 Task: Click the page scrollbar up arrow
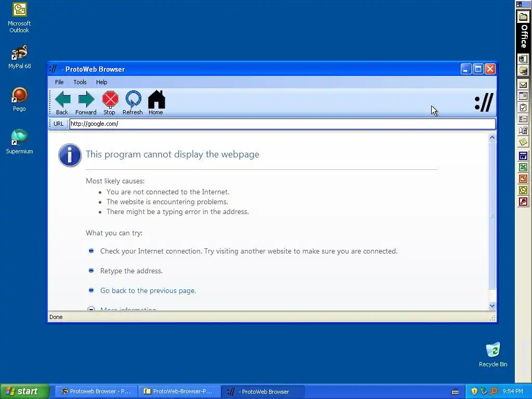click(x=493, y=137)
